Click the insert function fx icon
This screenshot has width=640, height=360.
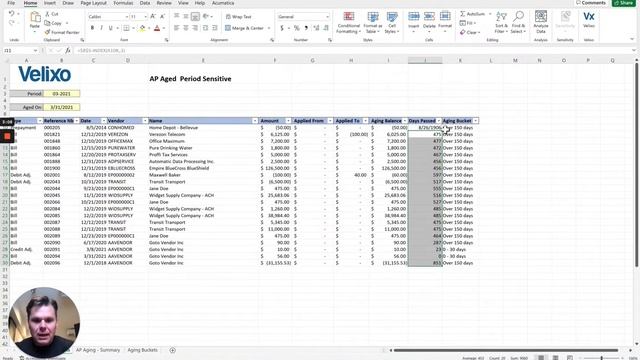[68, 51]
